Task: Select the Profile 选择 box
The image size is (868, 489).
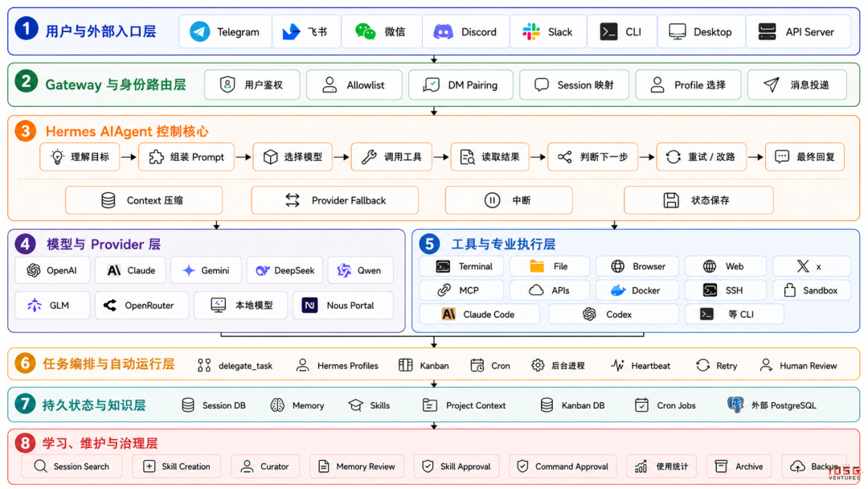Action: (688, 84)
